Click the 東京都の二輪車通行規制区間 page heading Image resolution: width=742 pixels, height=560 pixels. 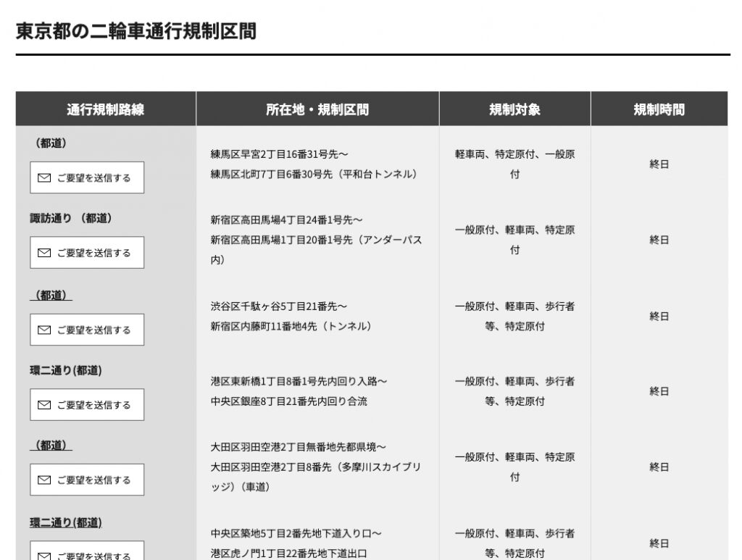tap(136, 32)
